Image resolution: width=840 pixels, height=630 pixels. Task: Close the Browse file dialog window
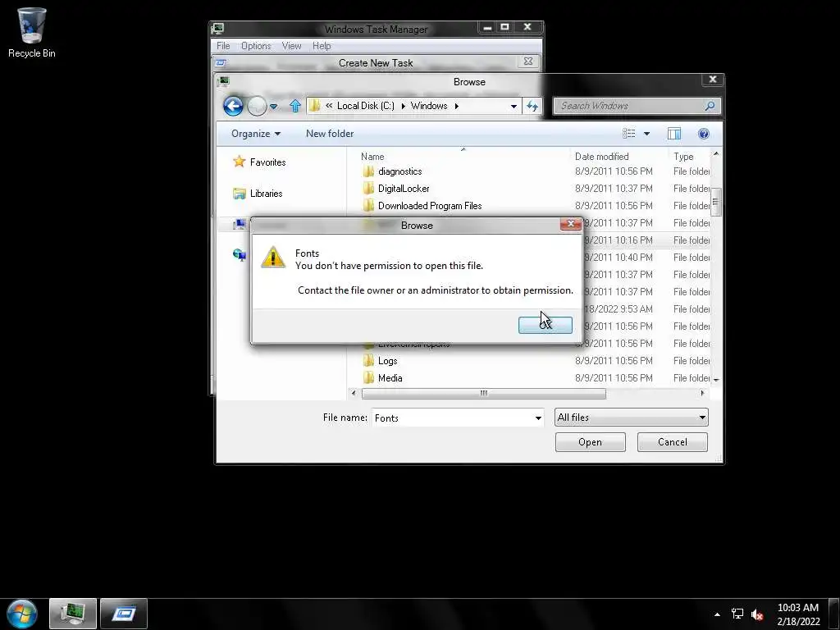click(713, 80)
